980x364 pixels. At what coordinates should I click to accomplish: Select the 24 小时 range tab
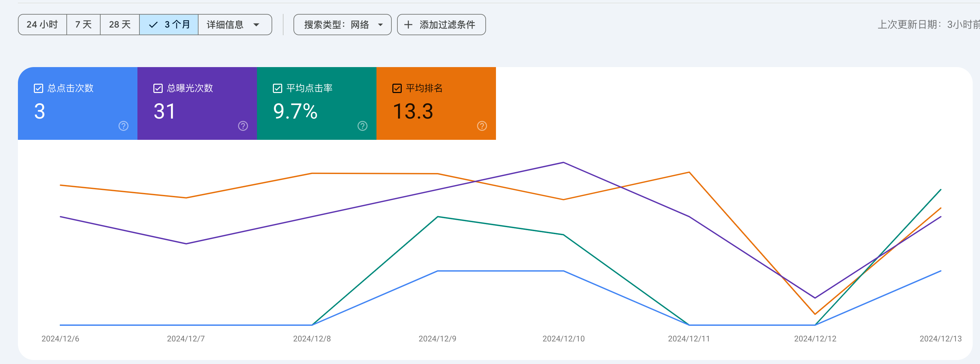(42, 25)
